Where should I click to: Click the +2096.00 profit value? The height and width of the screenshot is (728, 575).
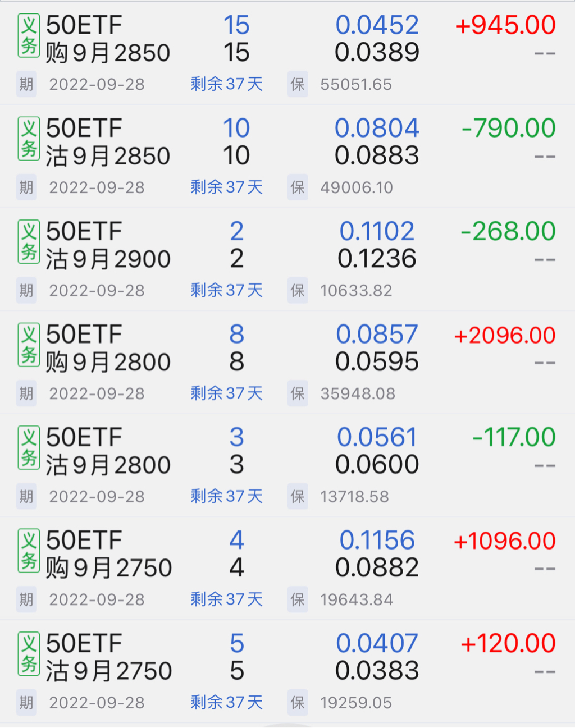(504, 335)
